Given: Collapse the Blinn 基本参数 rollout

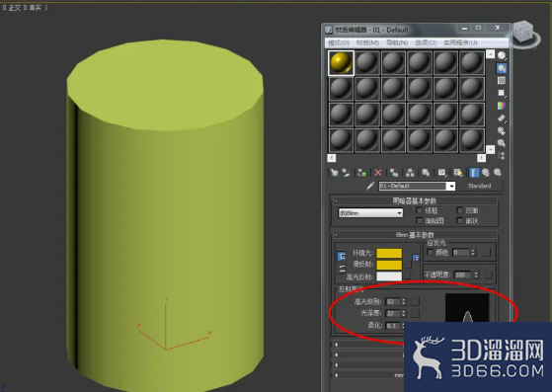Looking at the screenshot, I should pyautogui.click(x=415, y=234).
